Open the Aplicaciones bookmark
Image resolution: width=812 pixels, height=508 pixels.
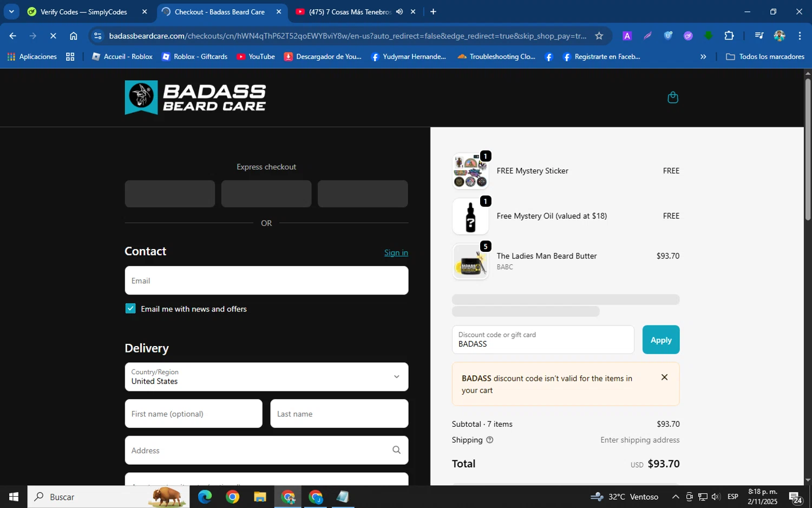pyautogui.click(x=32, y=56)
